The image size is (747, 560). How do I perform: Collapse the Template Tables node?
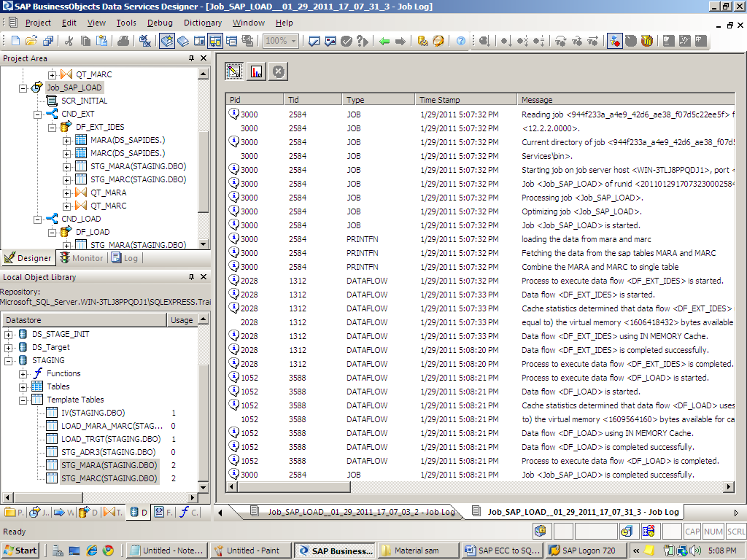tap(23, 400)
